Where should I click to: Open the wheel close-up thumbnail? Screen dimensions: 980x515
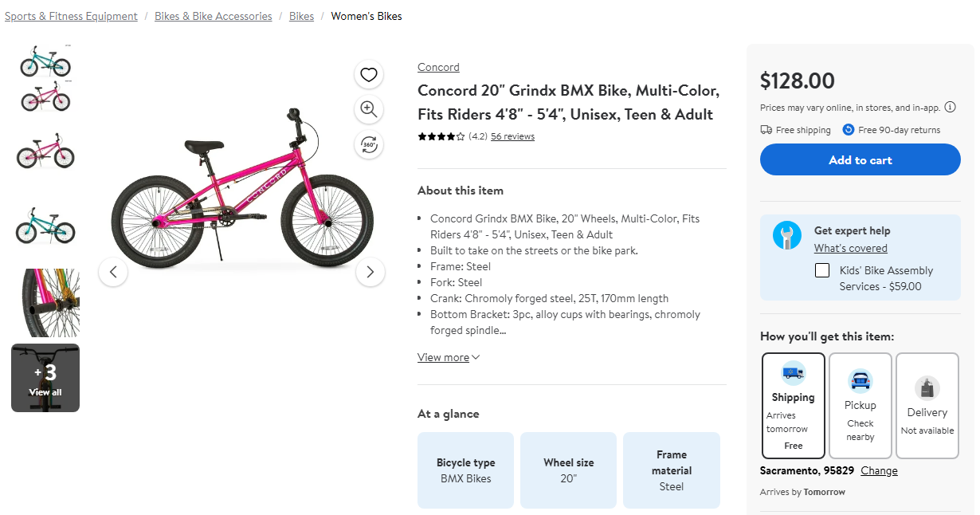pyautogui.click(x=45, y=303)
